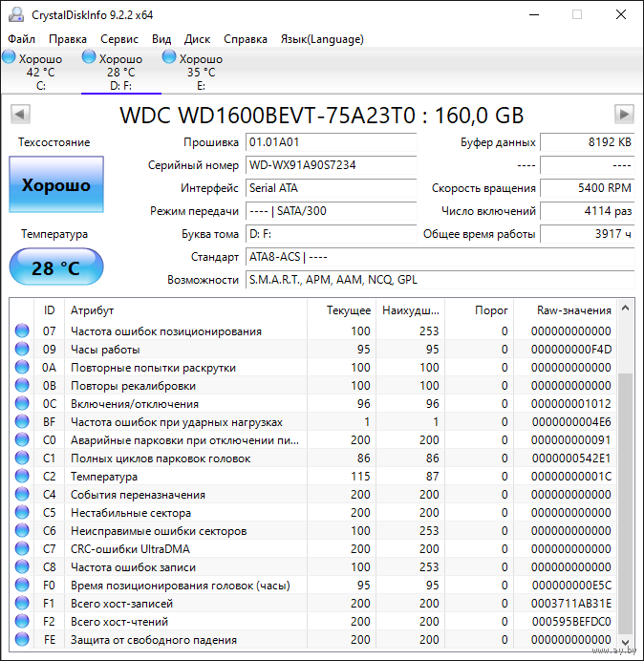Click raw value 0003711AB31E
This screenshot has width=644, height=661.
pyautogui.click(x=571, y=604)
